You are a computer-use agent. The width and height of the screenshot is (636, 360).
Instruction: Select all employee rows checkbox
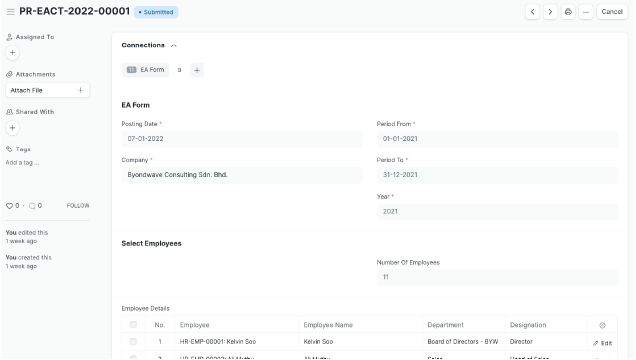(133, 325)
